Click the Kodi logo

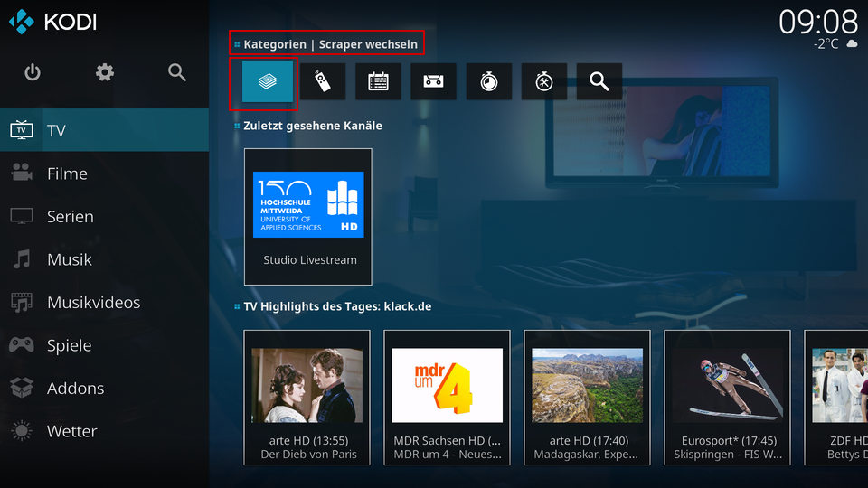point(52,22)
